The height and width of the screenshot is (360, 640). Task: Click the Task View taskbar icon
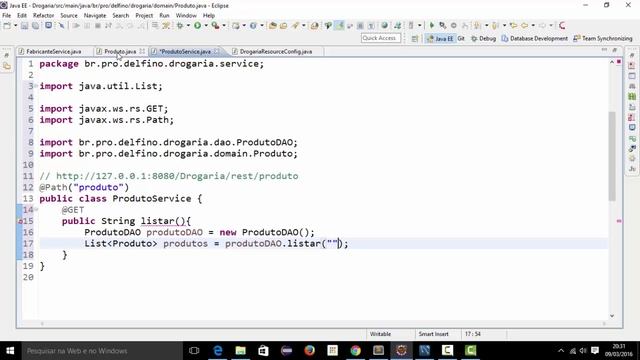pyautogui.click(x=194, y=351)
